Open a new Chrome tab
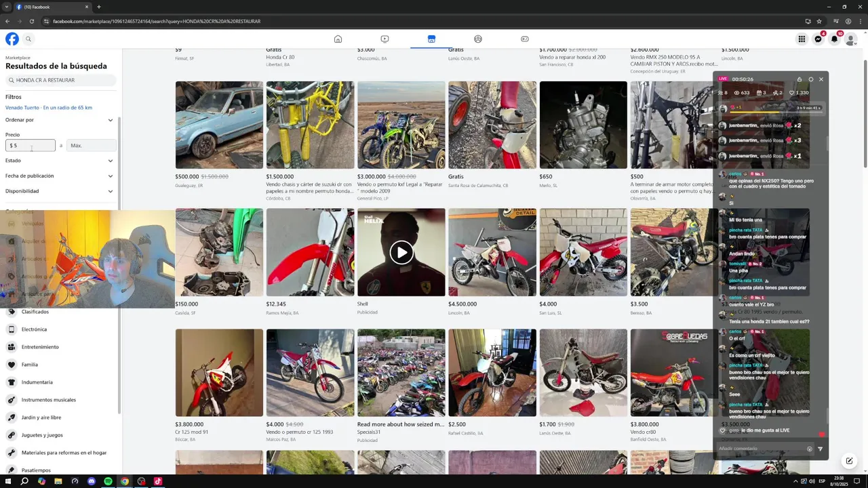The height and width of the screenshot is (488, 868). pyautogui.click(x=99, y=7)
